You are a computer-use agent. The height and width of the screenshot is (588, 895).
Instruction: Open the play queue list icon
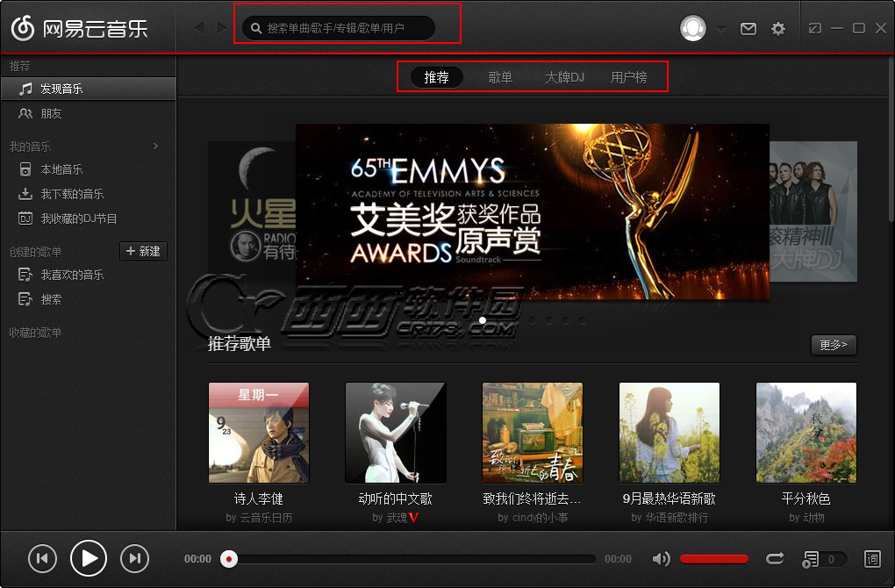pos(811,559)
